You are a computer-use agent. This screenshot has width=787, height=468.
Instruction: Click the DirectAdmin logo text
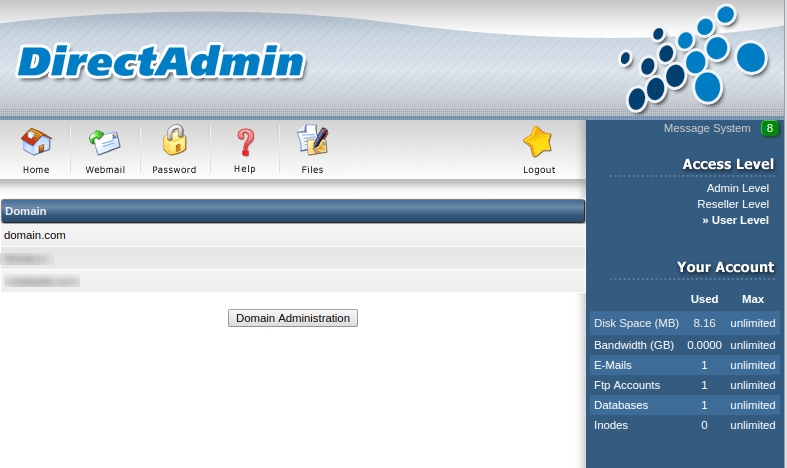pyautogui.click(x=160, y=62)
